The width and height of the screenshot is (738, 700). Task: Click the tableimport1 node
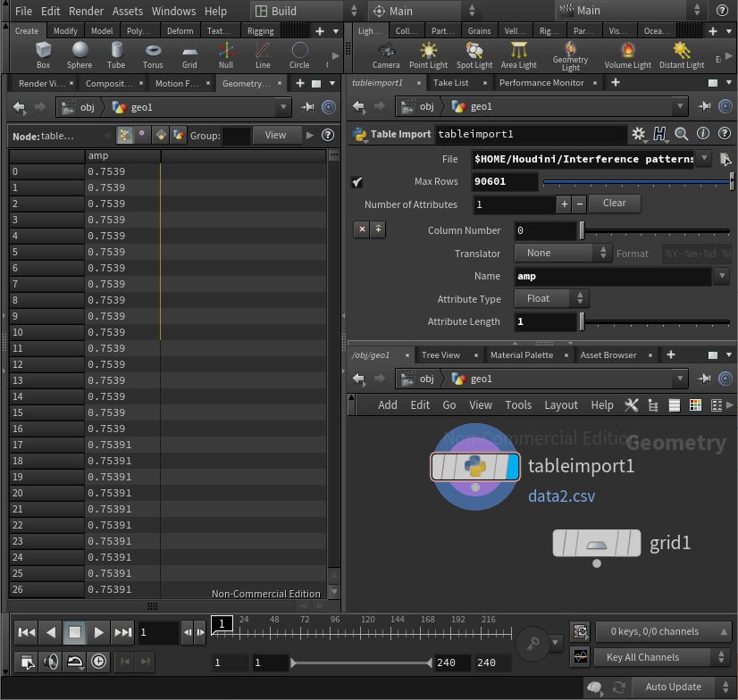pyautogui.click(x=475, y=466)
